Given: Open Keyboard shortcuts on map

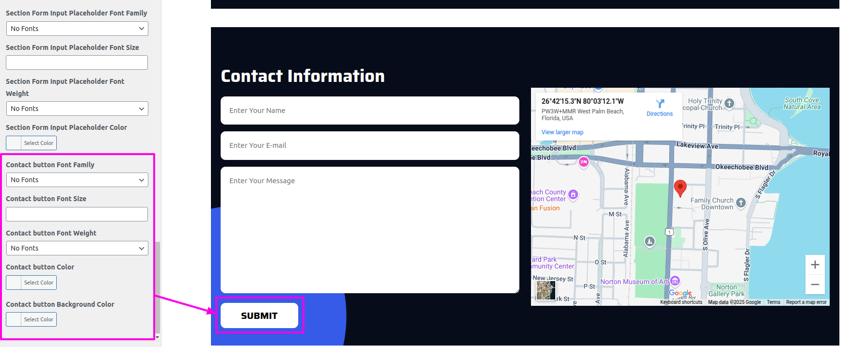Looking at the screenshot, I should click(681, 302).
